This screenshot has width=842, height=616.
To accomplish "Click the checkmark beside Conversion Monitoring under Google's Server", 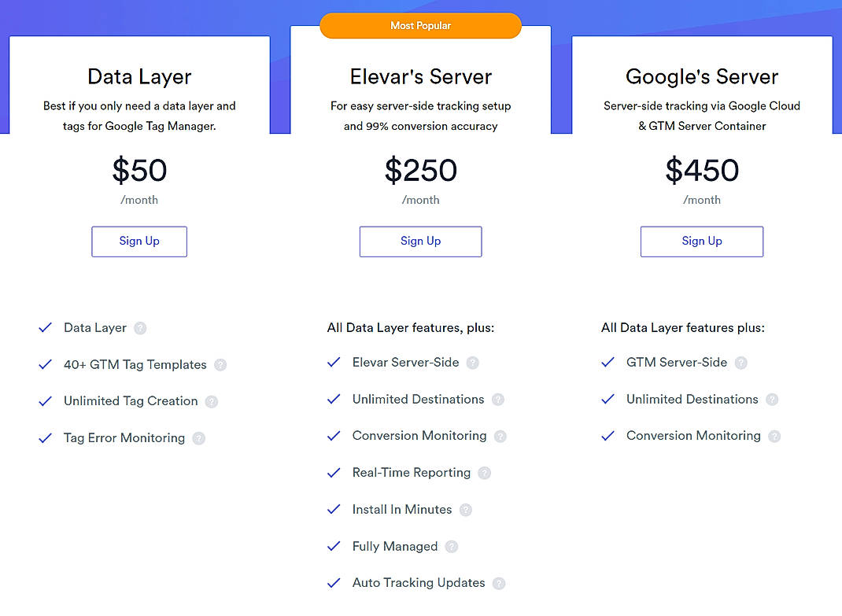I will (607, 436).
